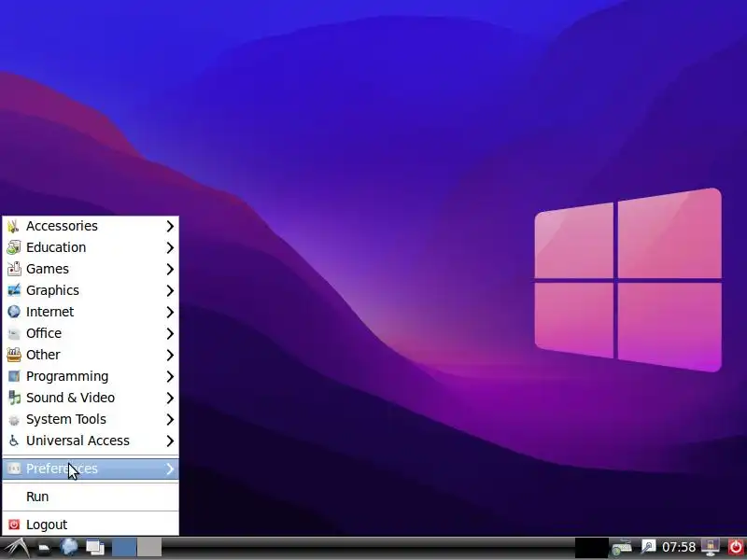The height and width of the screenshot is (560, 747).
Task: Open the Internet menu category
Action: (91, 312)
